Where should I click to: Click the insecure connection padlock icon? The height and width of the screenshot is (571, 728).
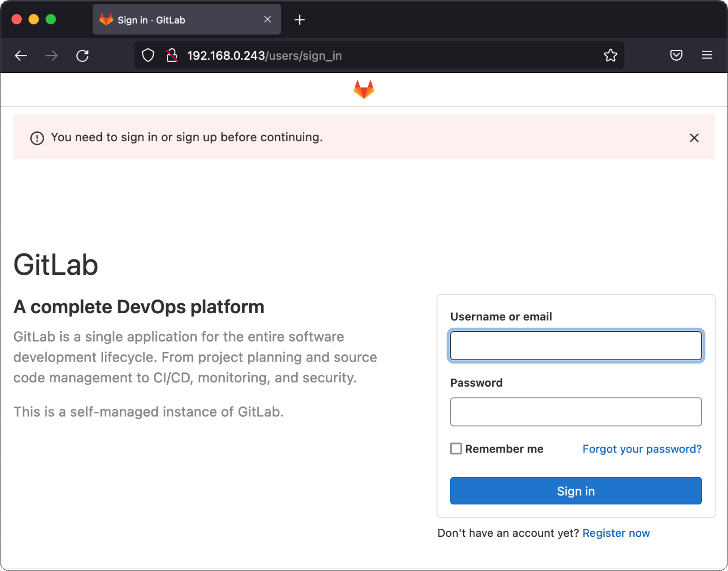point(172,55)
